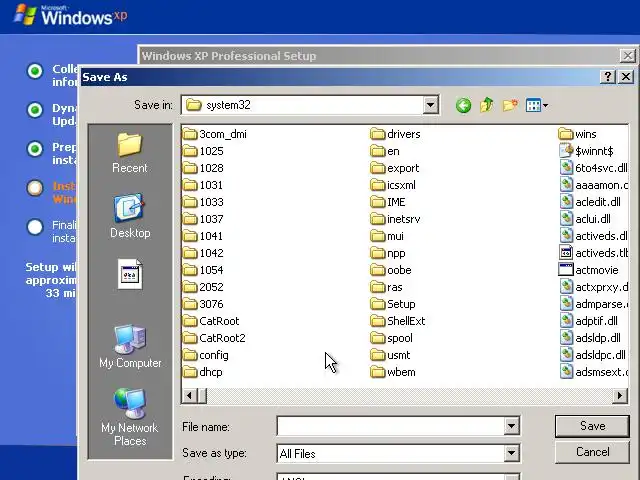Viewport: 640px width, 480px height.
Task: Click the question mark help button in Save As
Action: pos(607,77)
